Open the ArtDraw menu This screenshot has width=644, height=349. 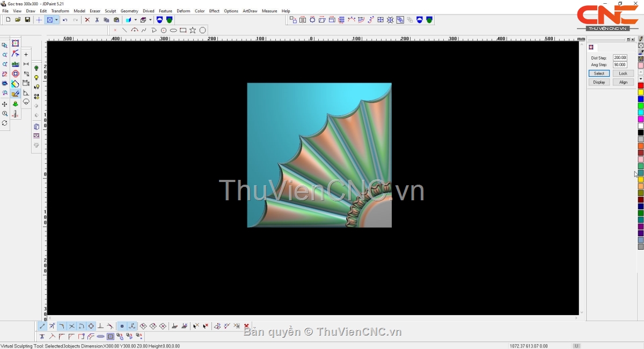click(250, 11)
